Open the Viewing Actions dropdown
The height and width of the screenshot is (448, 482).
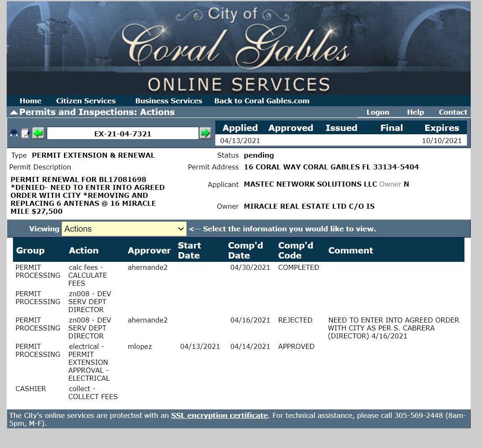pos(124,229)
